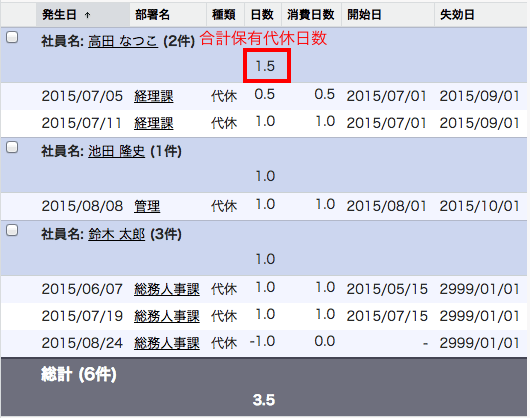Image resolution: width=530 pixels, height=418 pixels.
Task: Click the highlighted 1.5 total days value
Action: tap(265, 66)
